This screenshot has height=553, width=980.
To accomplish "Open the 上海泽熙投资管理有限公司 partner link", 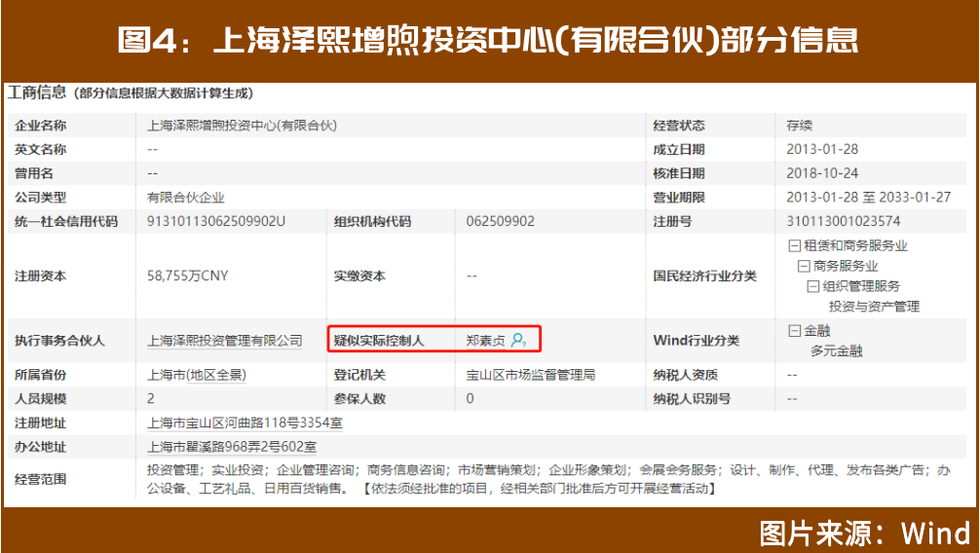I will click(x=224, y=341).
